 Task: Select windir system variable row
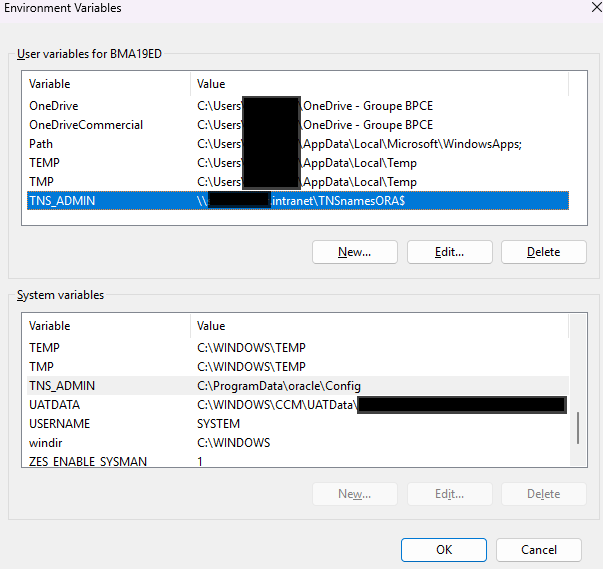[x=298, y=443]
